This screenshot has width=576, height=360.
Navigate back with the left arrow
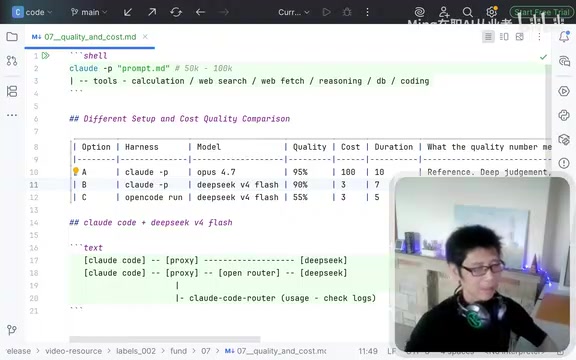click(x=200, y=12)
